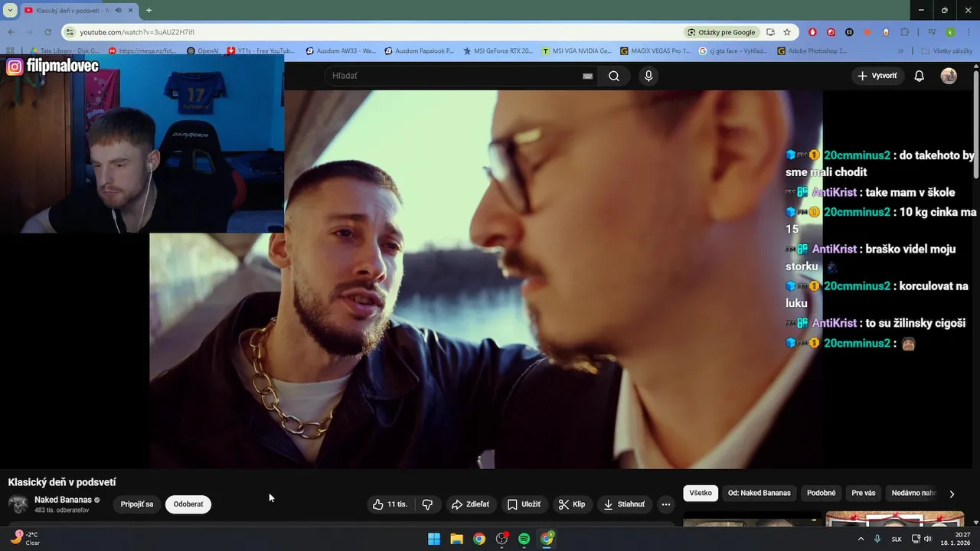Open the Všetky záložky bookmarks folder
The width and height of the screenshot is (980, 551).
click(x=948, y=51)
